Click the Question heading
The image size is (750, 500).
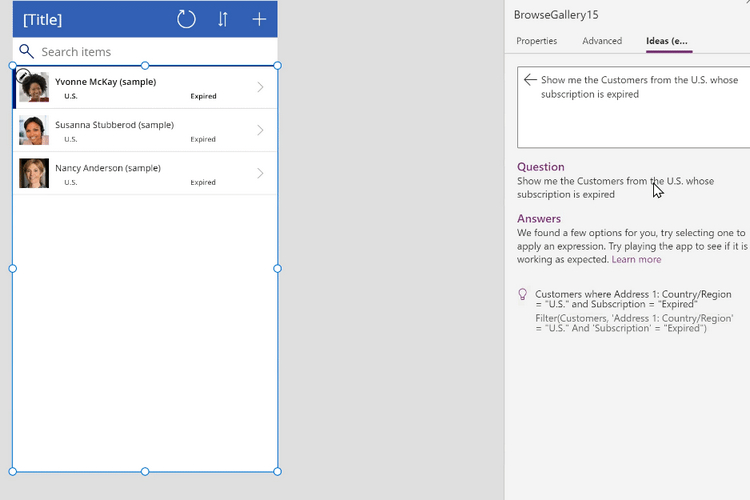[x=540, y=167]
